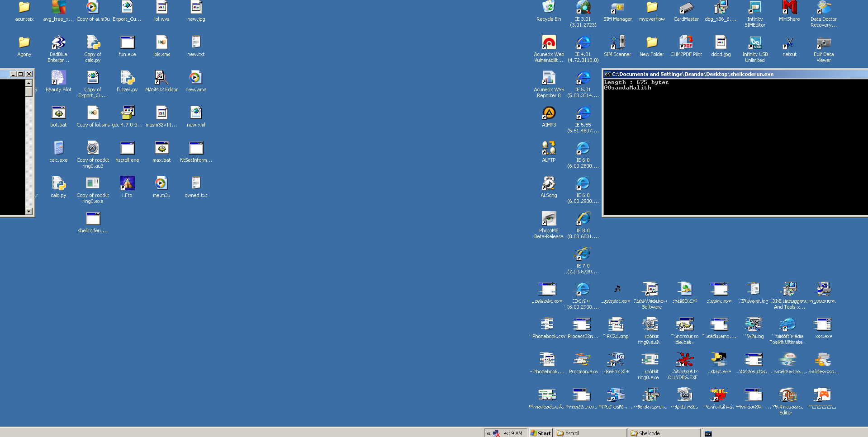Select the PhotoME Beta-Release icon
Viewport: 868px width, 437px height.
tap(549, 219)
